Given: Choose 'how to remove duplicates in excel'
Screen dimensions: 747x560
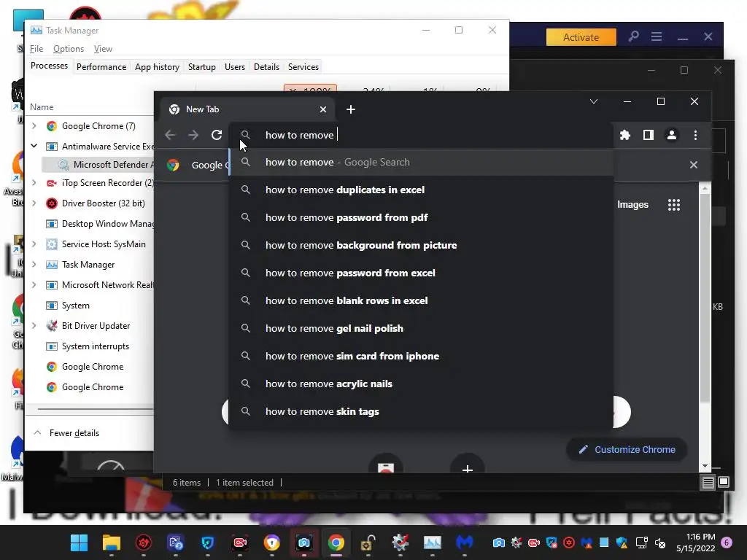Looking at the screenshot, I should 421,190.
